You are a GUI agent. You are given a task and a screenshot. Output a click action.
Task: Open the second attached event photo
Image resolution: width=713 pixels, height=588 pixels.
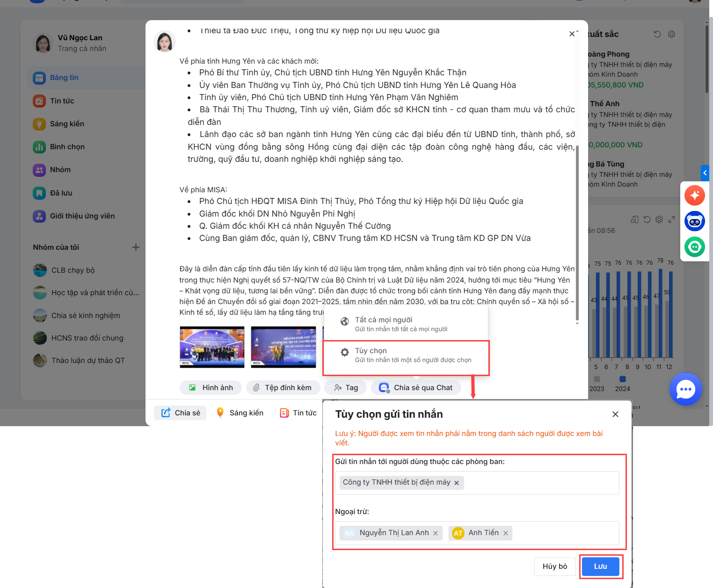284,347
